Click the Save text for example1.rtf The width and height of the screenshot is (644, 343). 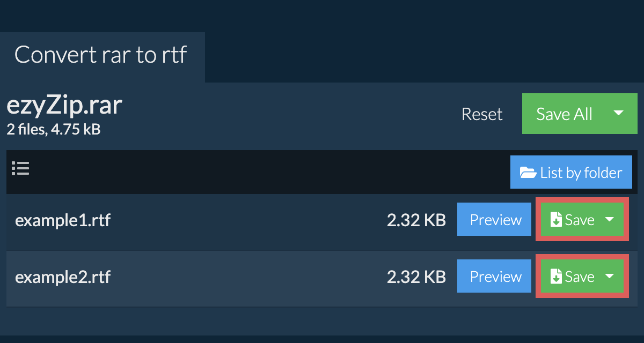click(580, 220)
